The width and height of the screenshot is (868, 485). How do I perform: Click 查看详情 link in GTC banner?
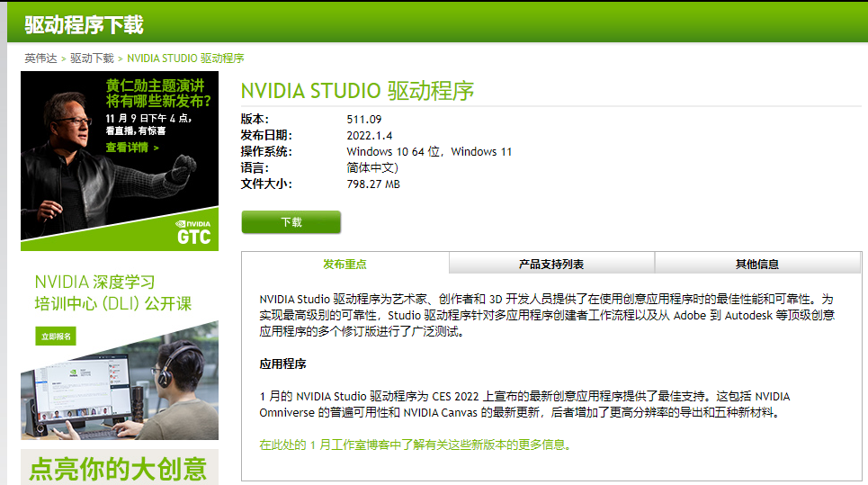click(131, 148)
